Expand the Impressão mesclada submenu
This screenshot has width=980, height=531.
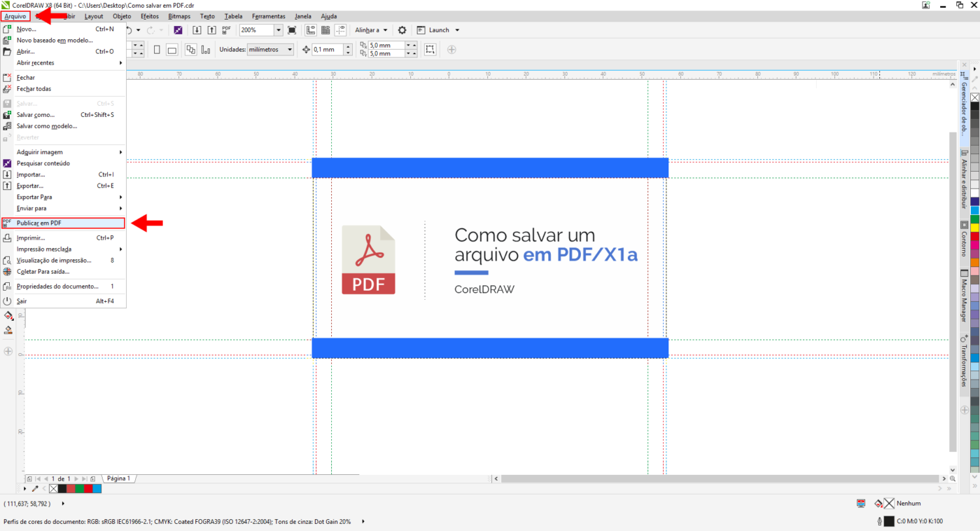point(63,249)
